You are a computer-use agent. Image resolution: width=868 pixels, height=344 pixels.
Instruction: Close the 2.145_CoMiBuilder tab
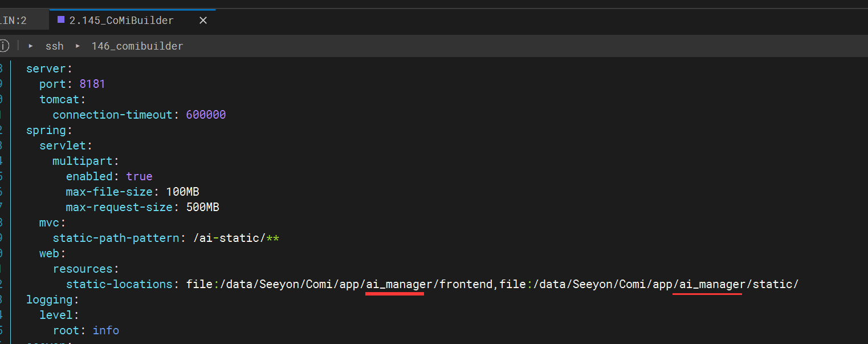(x=203, y=21)
